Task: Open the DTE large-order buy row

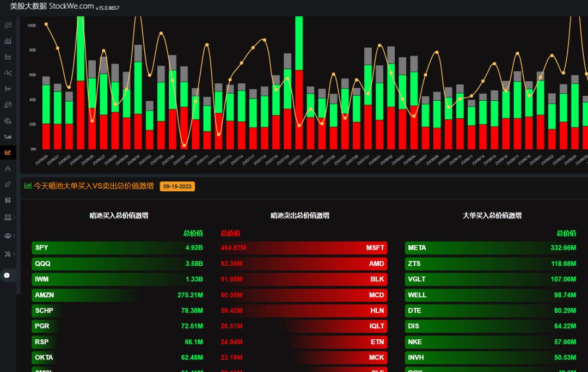Action: 492,310
